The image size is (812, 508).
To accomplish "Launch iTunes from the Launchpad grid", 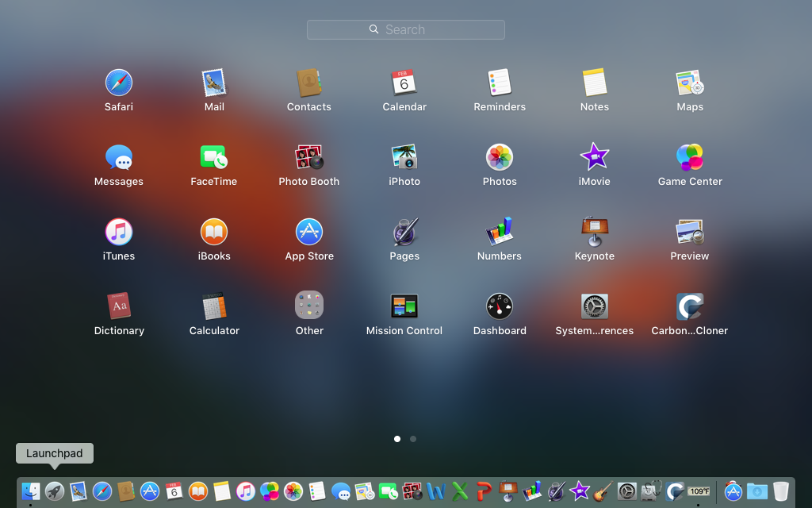I will [119, 233].
